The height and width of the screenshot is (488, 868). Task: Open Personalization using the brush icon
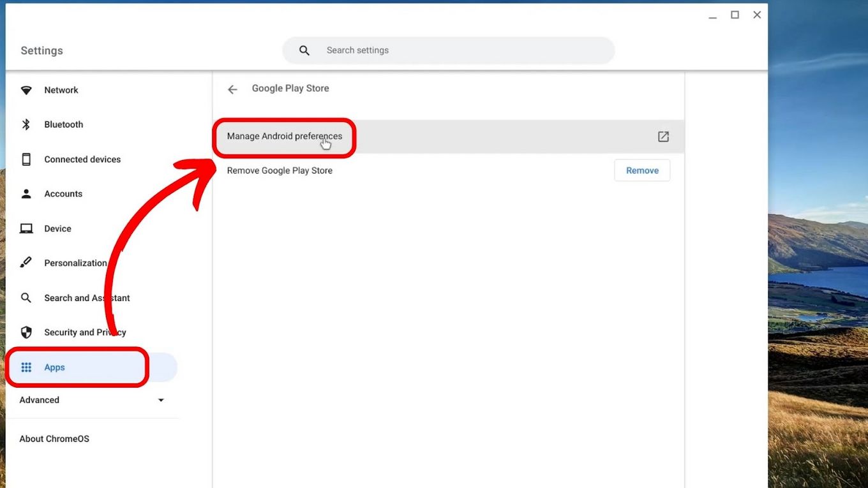click(26, 262)
